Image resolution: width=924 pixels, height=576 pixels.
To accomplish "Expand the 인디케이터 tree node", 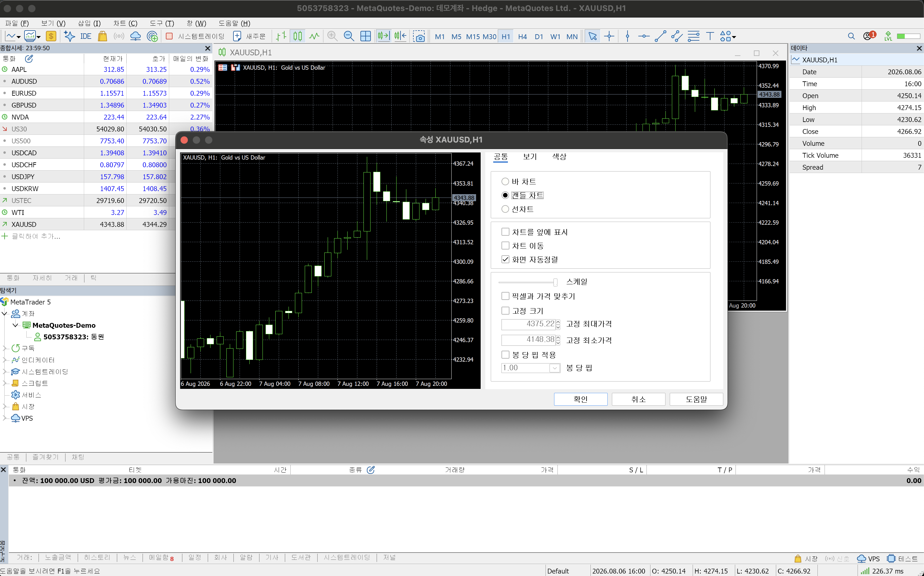I will point(5,360).
